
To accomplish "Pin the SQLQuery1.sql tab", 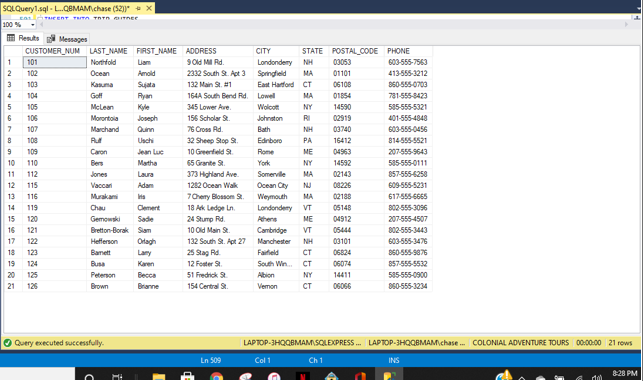I will pos(138,8).
